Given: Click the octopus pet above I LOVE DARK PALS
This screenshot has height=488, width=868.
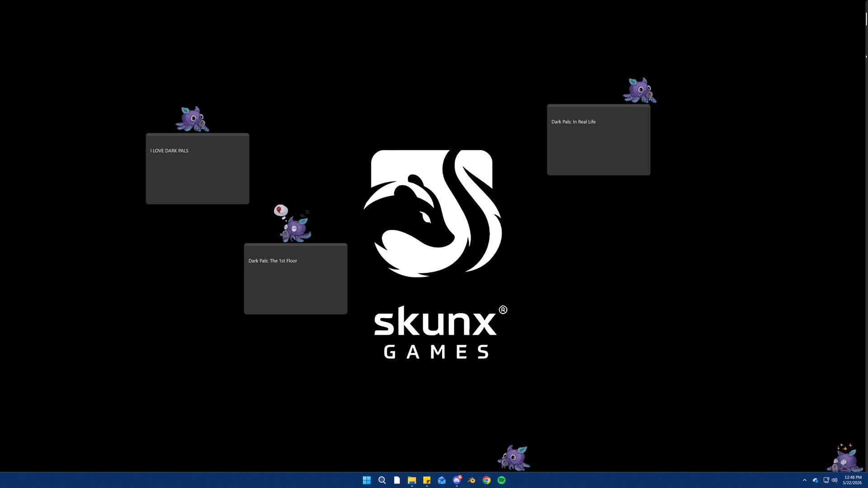Looking at the screenshot, I should coord(193,119).
